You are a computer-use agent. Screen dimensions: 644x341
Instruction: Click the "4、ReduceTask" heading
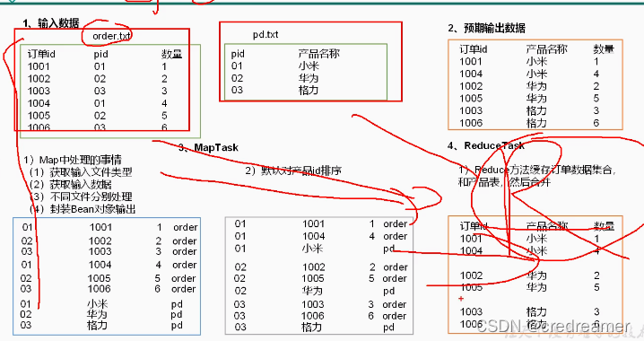point(486,145)
